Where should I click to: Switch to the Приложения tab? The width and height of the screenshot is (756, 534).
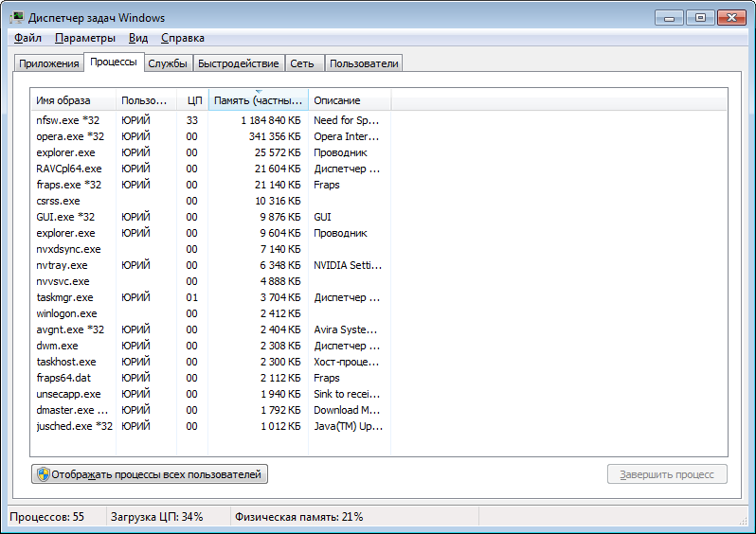point(48,63)
